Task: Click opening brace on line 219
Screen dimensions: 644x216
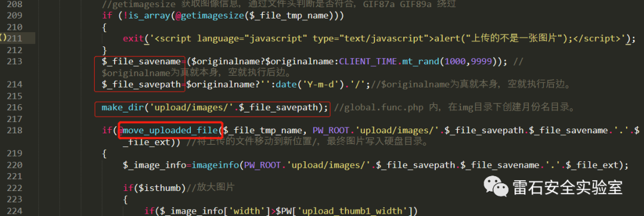Action: (x=104, y=154)
